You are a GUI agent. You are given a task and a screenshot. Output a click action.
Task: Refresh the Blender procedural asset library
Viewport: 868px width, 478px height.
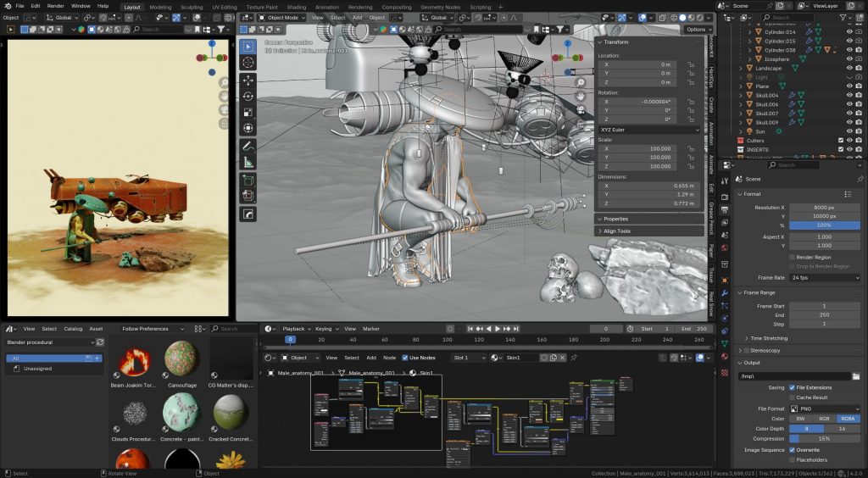point(101,342)
